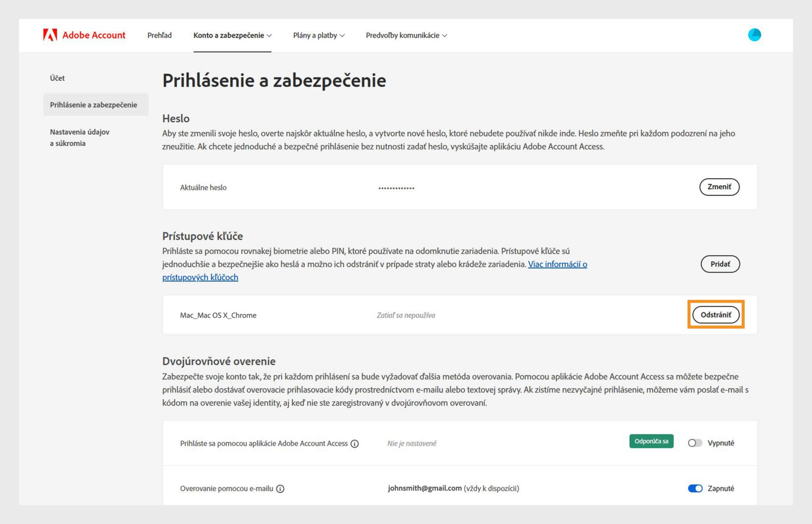
Task: Click info icon beside Adobe Account Access
Action: [355, 444]
